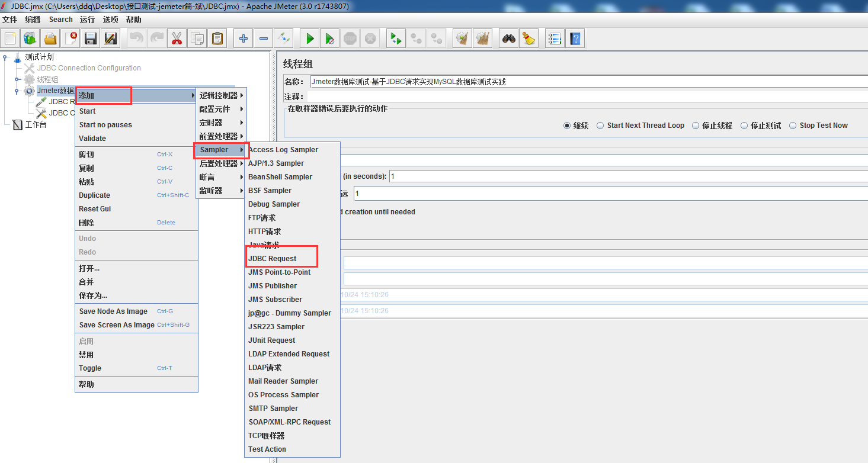Copy the selected element

197,38
